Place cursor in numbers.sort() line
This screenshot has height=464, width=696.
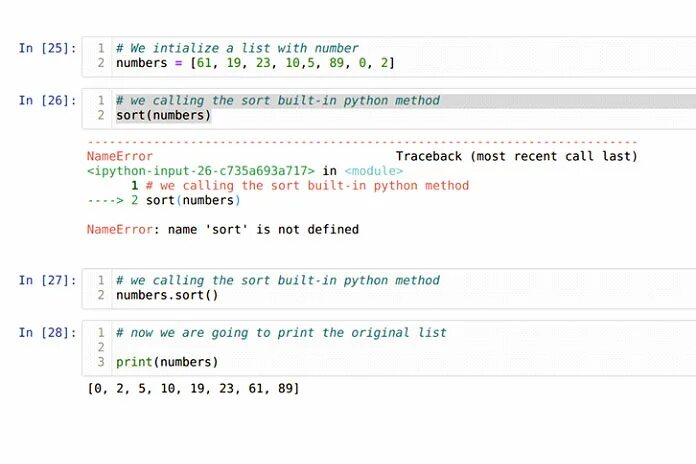(x=167, y=295)
